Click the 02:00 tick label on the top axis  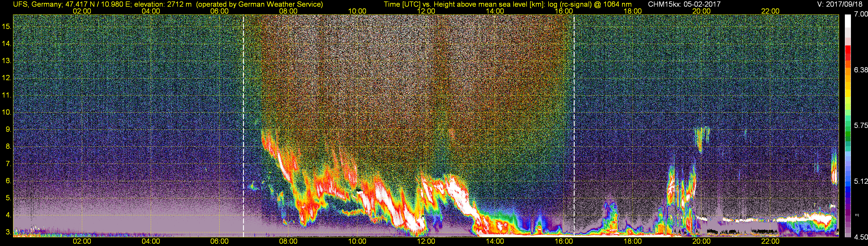pyautogui.click(x=82, y=11)
